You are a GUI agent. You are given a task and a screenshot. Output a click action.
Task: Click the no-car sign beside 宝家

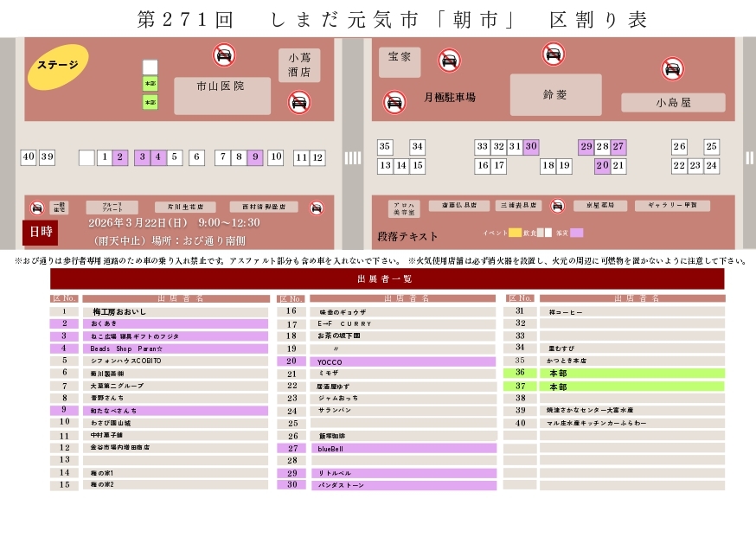(x=449, y=60)
